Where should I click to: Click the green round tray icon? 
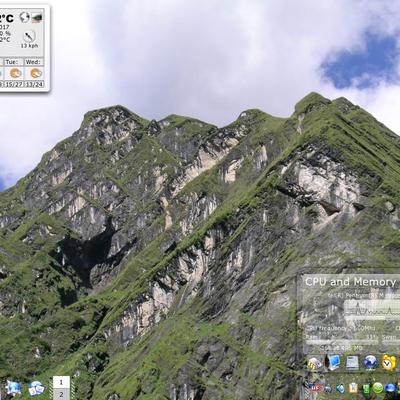(x=378, y=388)
